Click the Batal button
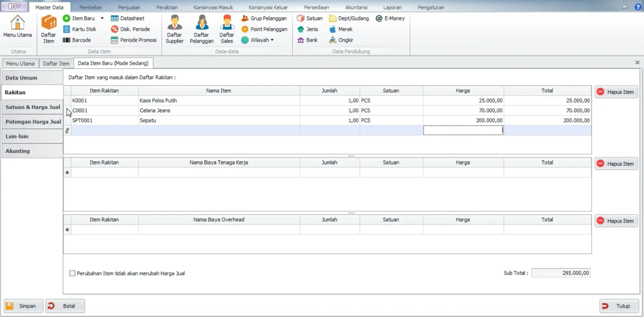Image resolution: width=644 pixels, height=317 pixels. click(65, 306)
